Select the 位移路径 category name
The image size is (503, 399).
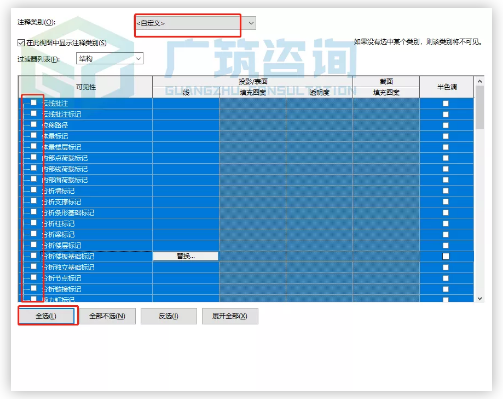coord(55,125)
